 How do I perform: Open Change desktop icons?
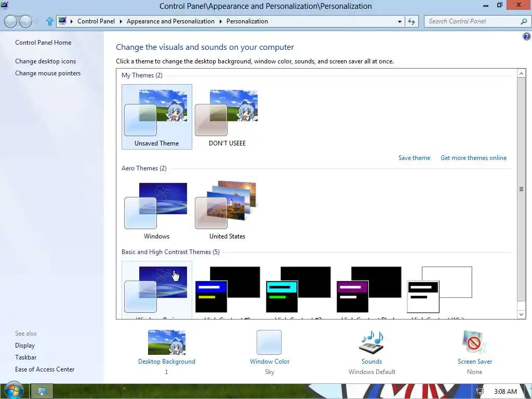[46, 61]
